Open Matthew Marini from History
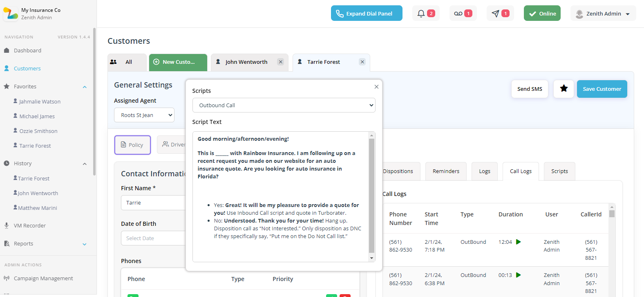 [x=37, y=208]
